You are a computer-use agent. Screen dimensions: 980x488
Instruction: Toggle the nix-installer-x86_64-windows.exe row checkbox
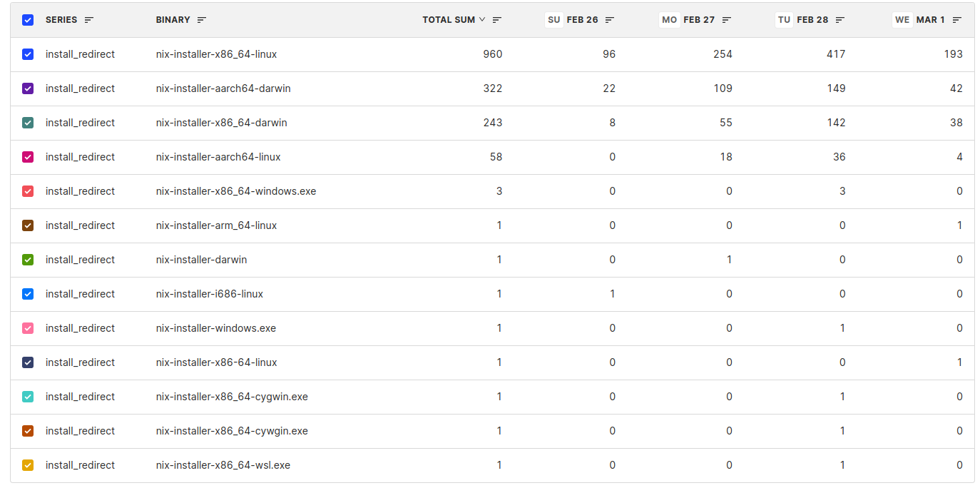pos(28,191)
